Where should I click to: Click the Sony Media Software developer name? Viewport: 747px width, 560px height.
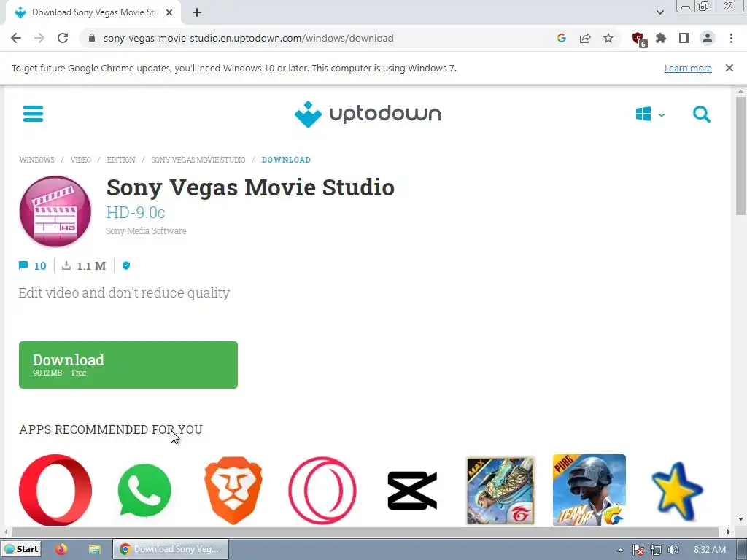[146, 231]
